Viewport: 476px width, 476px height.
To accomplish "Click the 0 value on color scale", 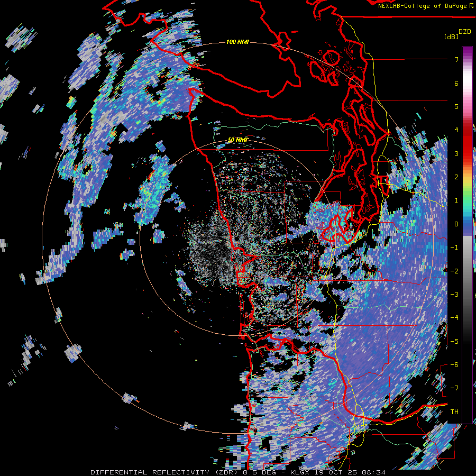I will (456, 224).
